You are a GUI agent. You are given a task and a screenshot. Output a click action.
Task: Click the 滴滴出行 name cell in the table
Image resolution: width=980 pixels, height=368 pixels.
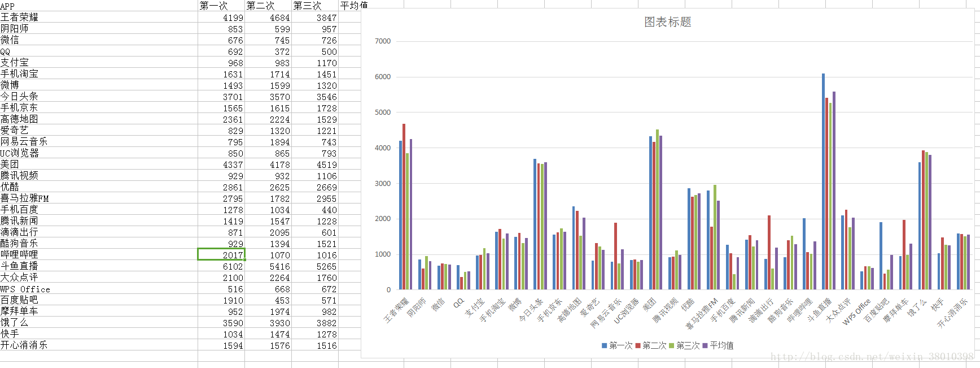(99, 232)
